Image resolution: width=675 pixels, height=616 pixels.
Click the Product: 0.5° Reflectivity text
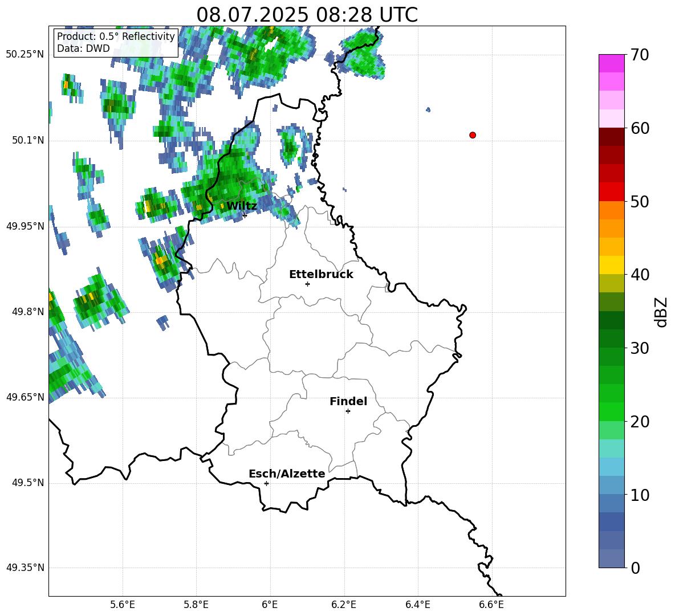click(x=116, y=36)
